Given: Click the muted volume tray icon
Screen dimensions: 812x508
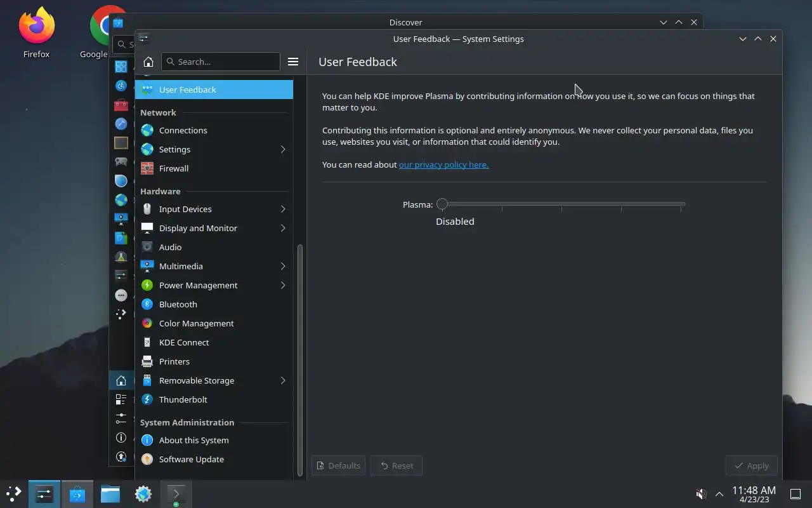Looking at the screenshot, I should point(701,494).
